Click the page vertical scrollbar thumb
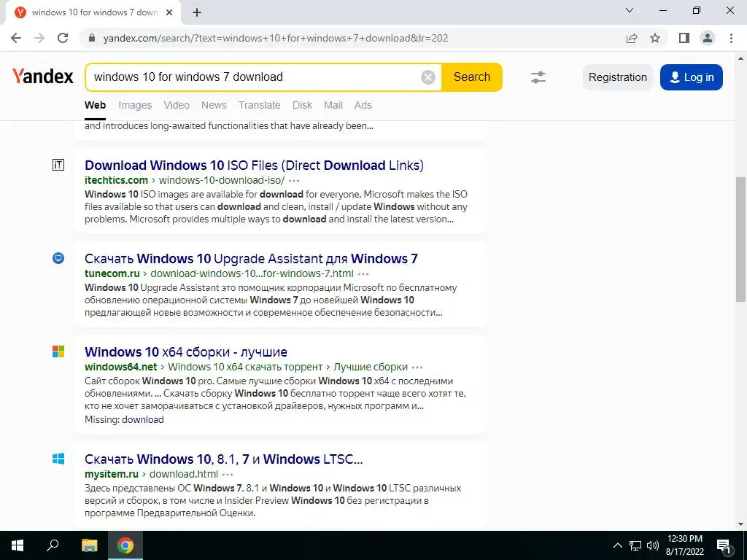This screenshot has width=747, height=560. pos(740,239)
